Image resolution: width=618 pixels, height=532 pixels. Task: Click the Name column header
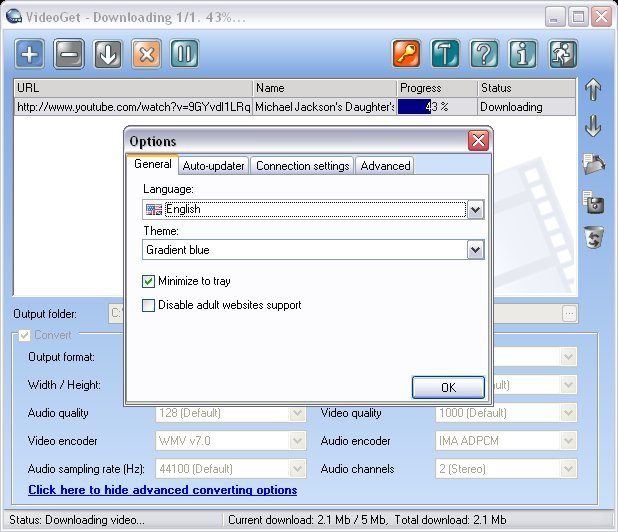324,88
